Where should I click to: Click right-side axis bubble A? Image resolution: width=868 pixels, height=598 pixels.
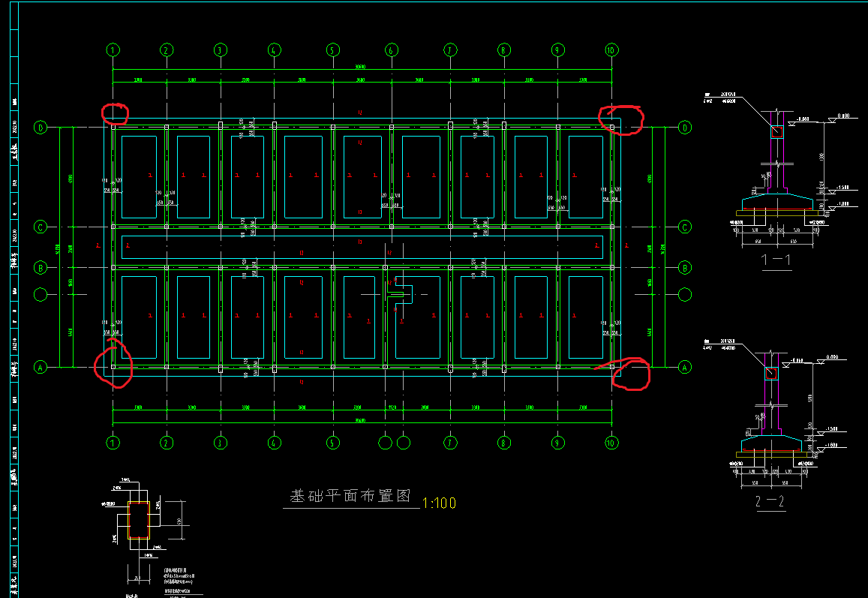point(685,367)
